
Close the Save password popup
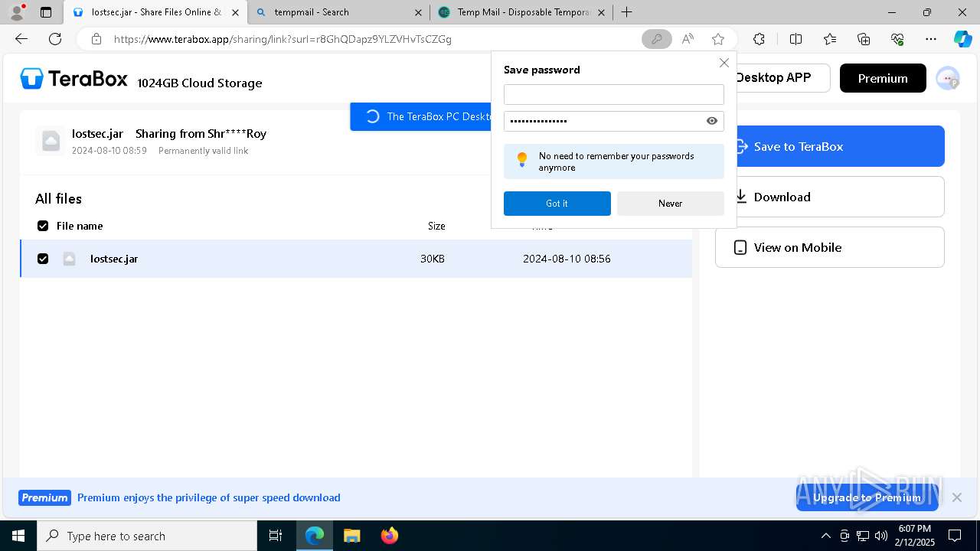pyautogui.click(x=724, y=63)
